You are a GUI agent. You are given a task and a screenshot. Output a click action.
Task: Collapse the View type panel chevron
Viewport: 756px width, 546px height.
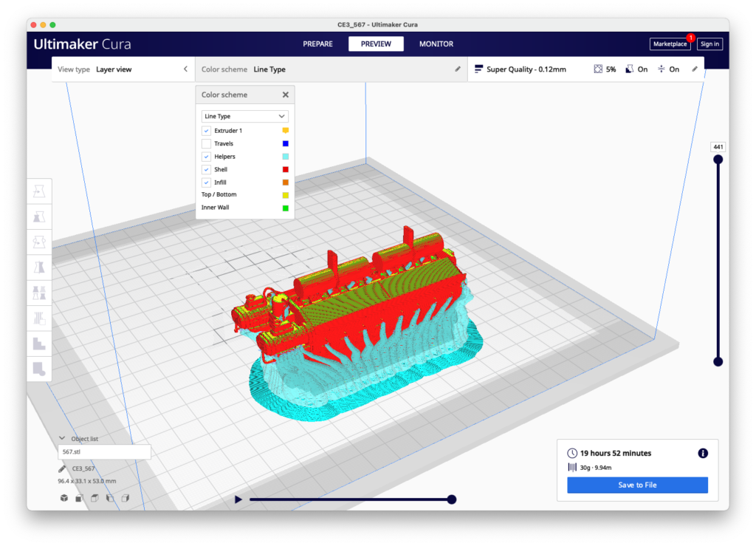pos(185,69)
